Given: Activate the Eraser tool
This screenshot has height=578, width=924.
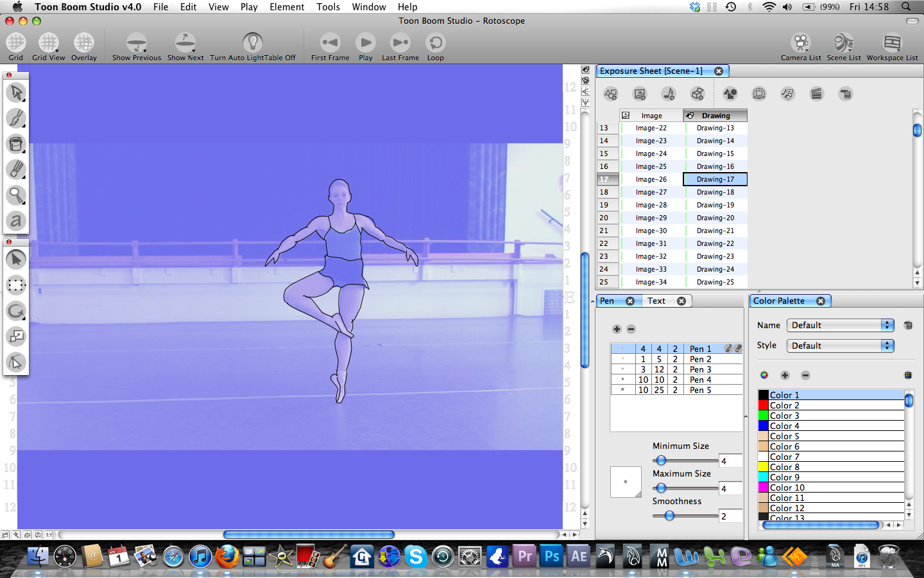Looking at the screenshot, I should point(16,170).
